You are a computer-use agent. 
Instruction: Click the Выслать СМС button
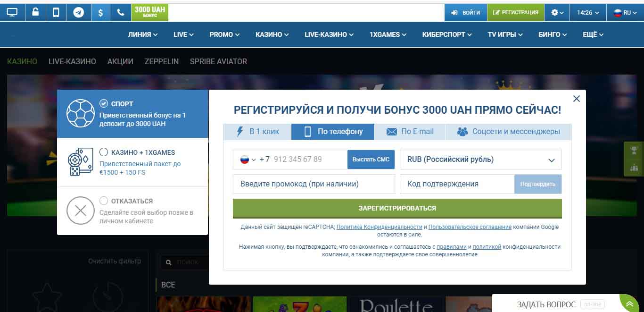pos(371,160)
